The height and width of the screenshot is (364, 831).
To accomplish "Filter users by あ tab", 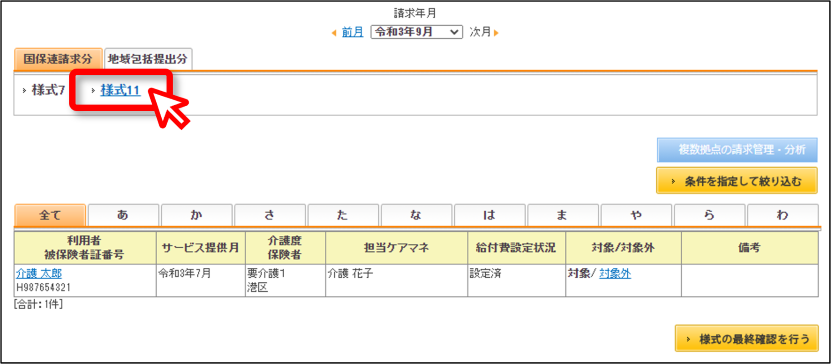I will tap(123, 215).
